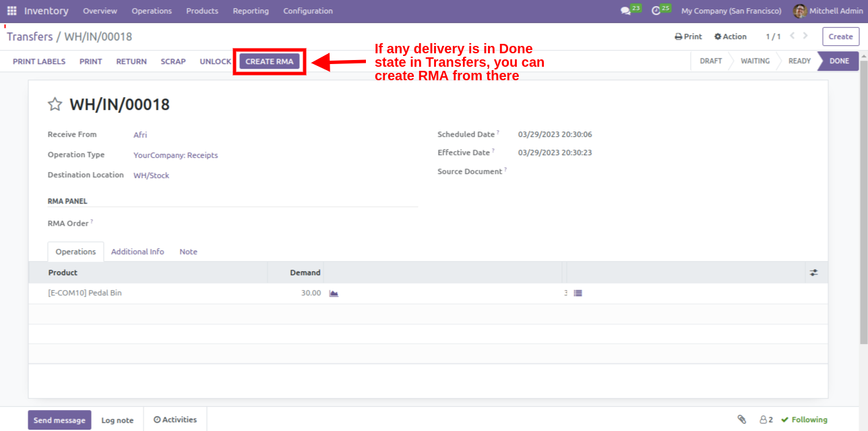Expand the Print dropdown menu
The height and width of the screenshot is (431, 868).
688,36
